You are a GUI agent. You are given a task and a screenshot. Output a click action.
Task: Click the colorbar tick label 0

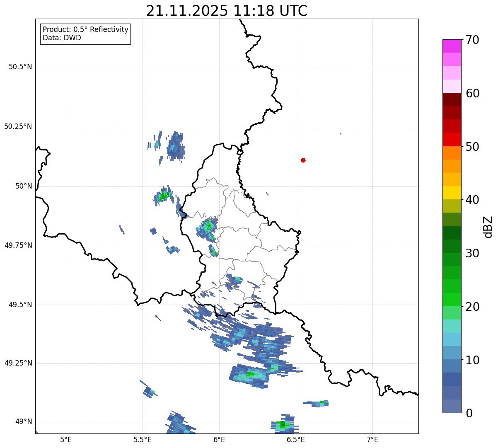pos(469,413)
